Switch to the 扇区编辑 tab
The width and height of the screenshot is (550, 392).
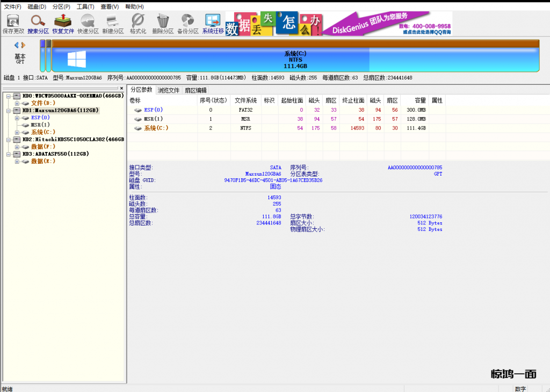(196, 90)
